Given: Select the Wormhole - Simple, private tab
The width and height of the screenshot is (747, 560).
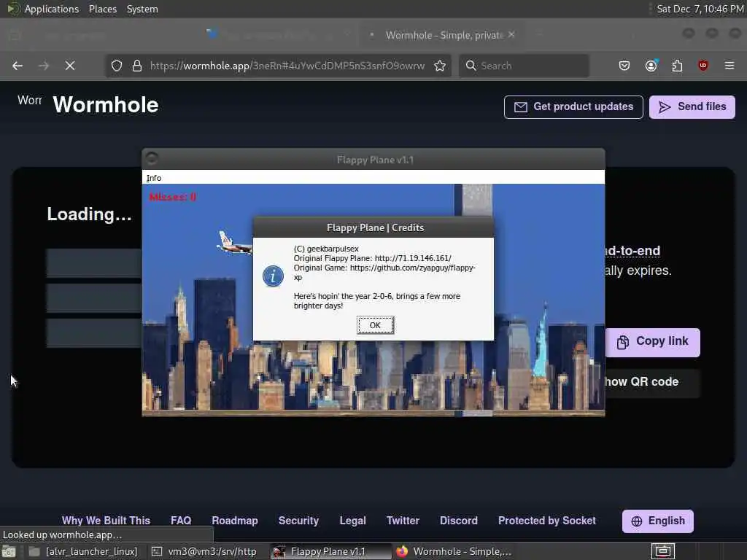Looking at the screenshot, I should pyautogui.click(x=441, y=35).
